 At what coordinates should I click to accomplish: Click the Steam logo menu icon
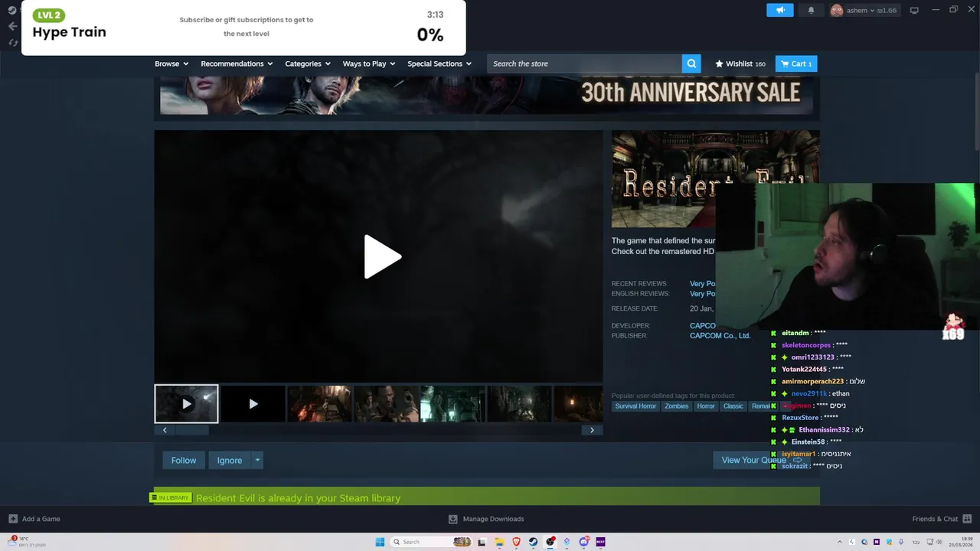point(12,10)
